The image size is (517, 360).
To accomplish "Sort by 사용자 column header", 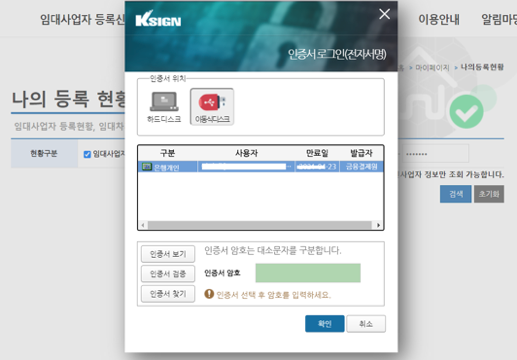I will 246,153.
